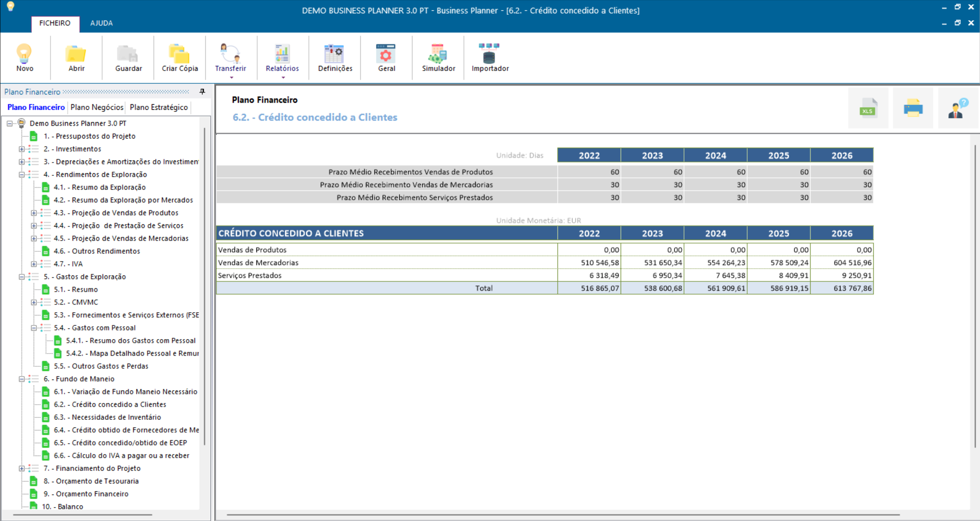Click the lightbulb icon in title bar

(10, 6)
